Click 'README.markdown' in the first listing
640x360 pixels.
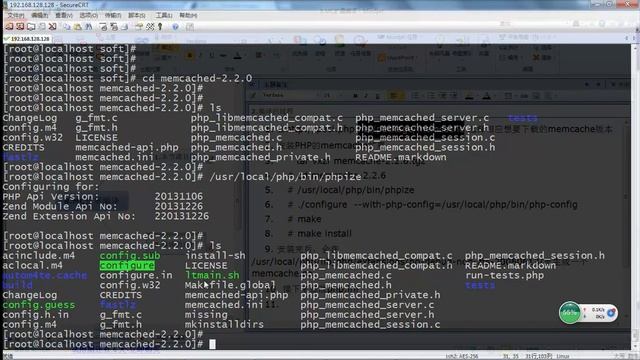[x=401, y=157]
